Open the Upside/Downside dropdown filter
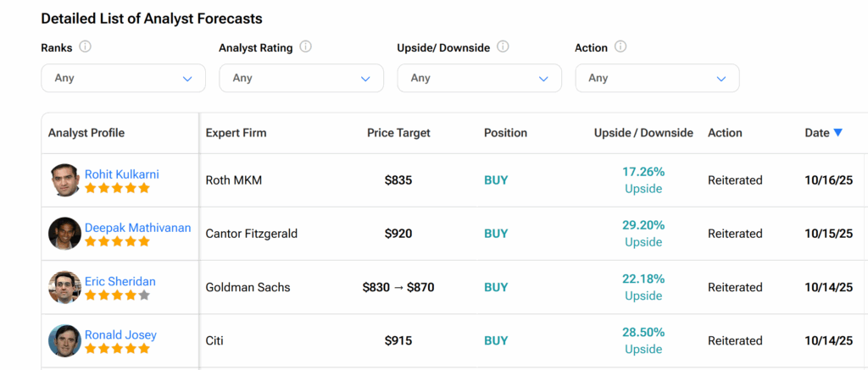This screenshot has height=370, width=868. [x=479, y=78]
